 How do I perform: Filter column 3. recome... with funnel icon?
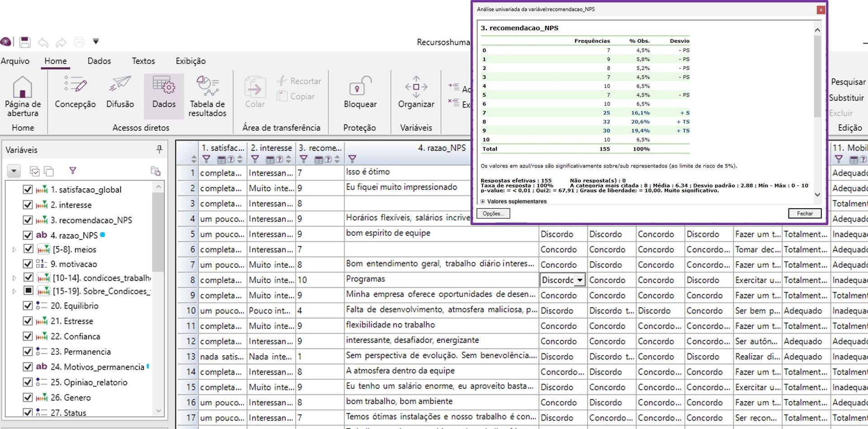[x=304, y=159]
